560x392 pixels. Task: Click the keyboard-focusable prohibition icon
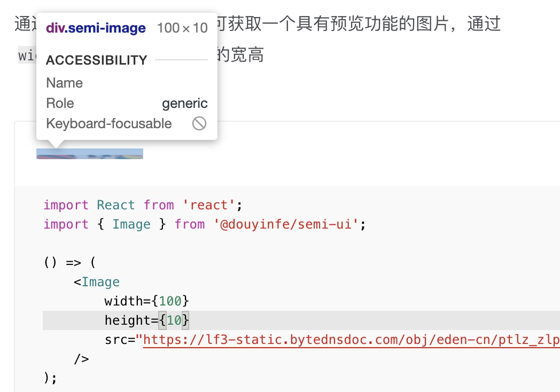pyautogui.click(x=199, y=123)
